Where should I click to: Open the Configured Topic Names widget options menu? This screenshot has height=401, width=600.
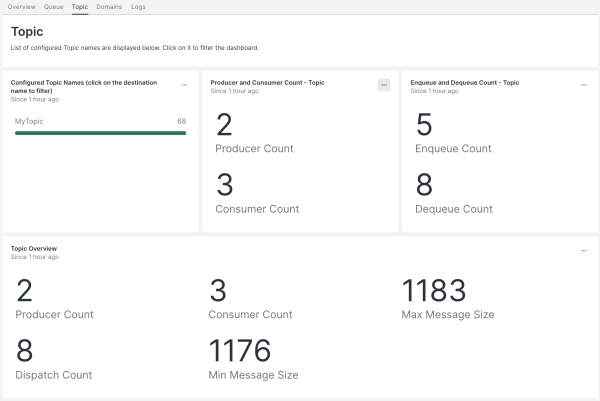point(184,85)
